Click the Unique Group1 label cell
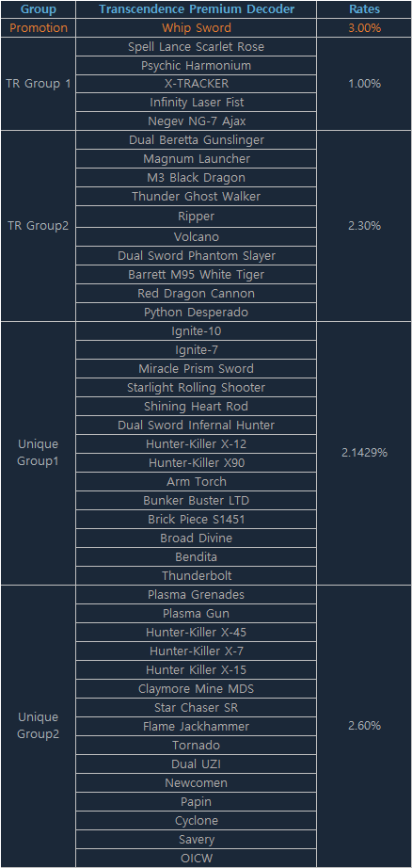 (x=39, y=453)
